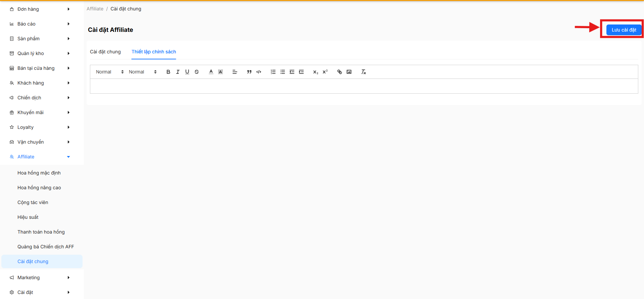This screenshot has height=299, width=644.
Task: Toggle italic formatting in editor toolbar
Action: 178,72
